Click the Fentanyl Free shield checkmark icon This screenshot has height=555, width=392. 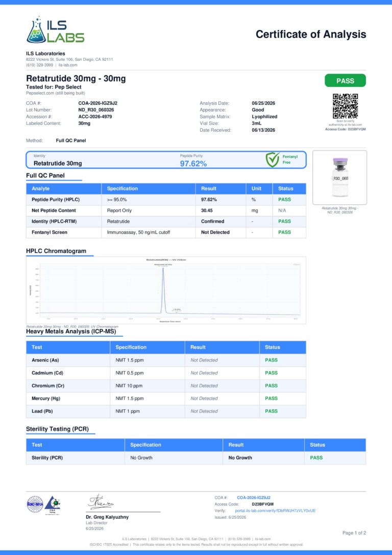273,159
